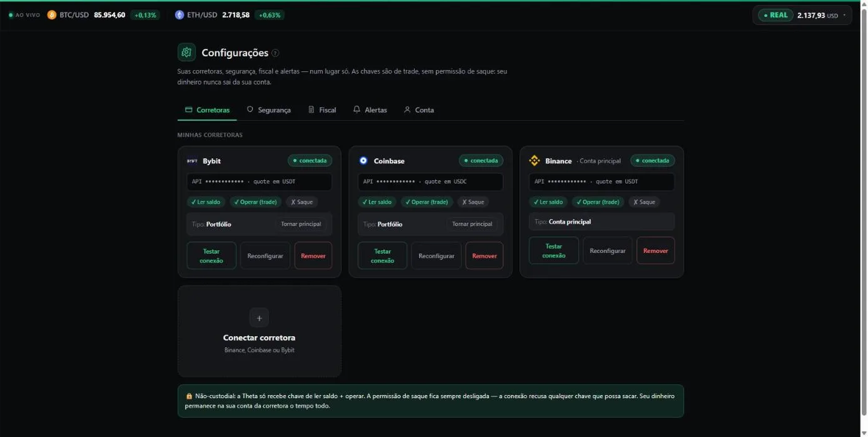
Task: Click Binance's Saque permission chip
Action: [644, 202]
